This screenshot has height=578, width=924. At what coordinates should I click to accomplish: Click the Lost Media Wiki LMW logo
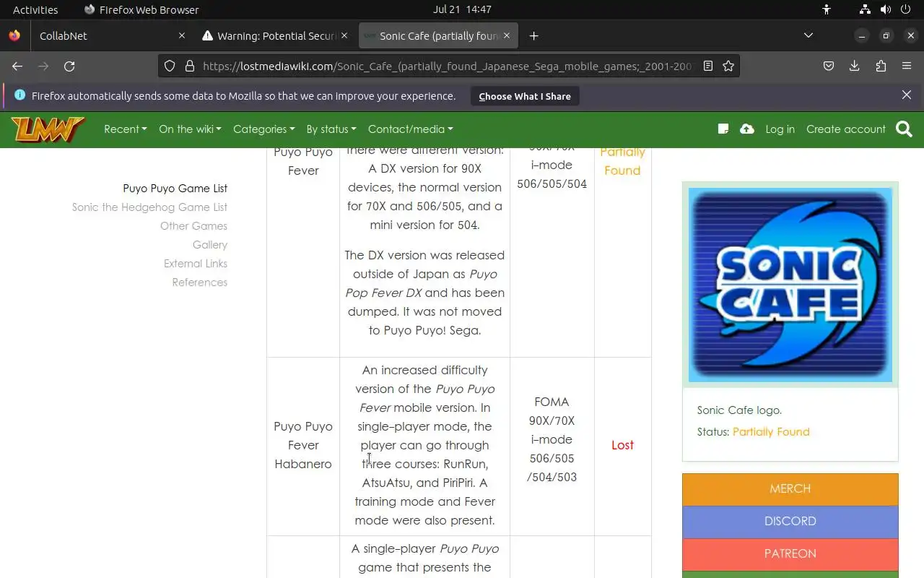[48, 129]
